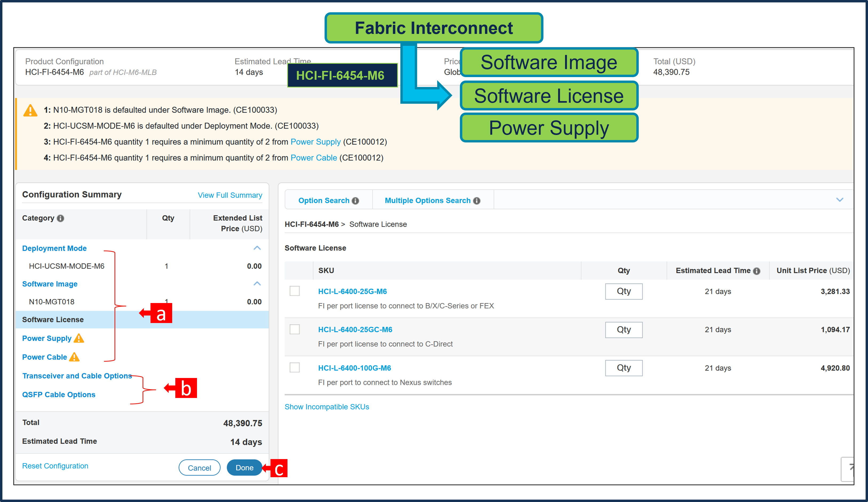Check the HCI-L-6400-25GC-M6 checkbox
The height and width of the screenshot is (502, 868).
[294, 329]
